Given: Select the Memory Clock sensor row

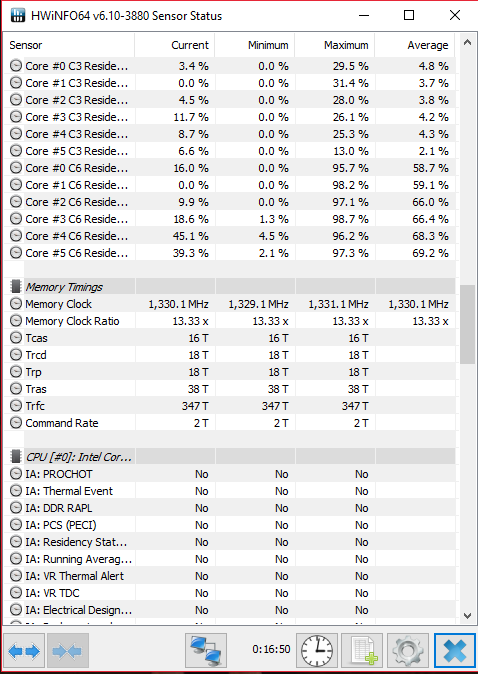Looking at the screenshot, I should (230, 304).
